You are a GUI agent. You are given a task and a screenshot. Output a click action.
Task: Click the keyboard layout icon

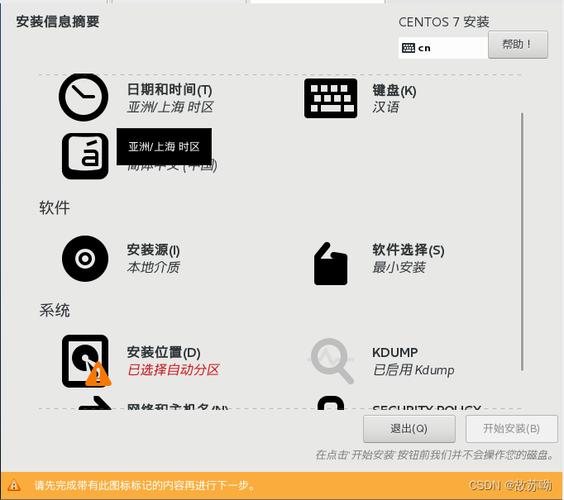331,98
